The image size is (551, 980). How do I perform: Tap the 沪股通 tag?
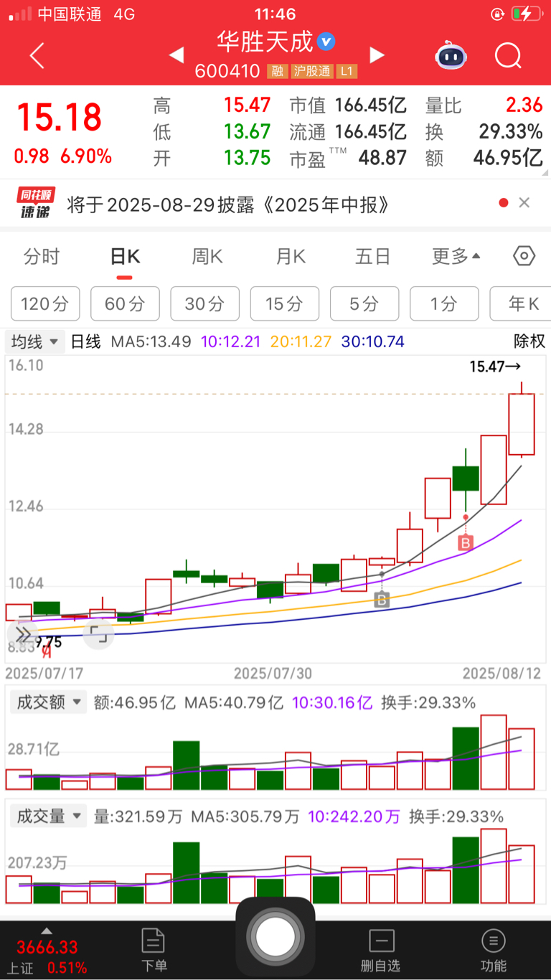point(311,71)
